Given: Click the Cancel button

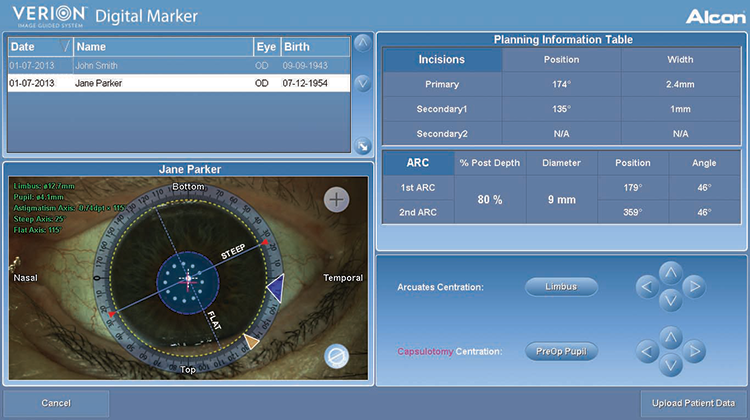Looking at the screenshot, I should [56, 403].
